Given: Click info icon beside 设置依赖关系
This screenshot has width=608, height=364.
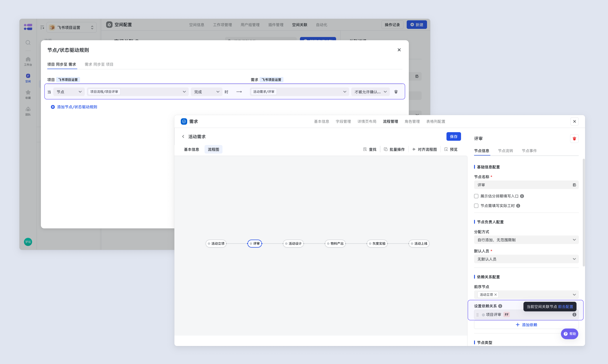Looking at the screenshot, I should tap(500, 306).
